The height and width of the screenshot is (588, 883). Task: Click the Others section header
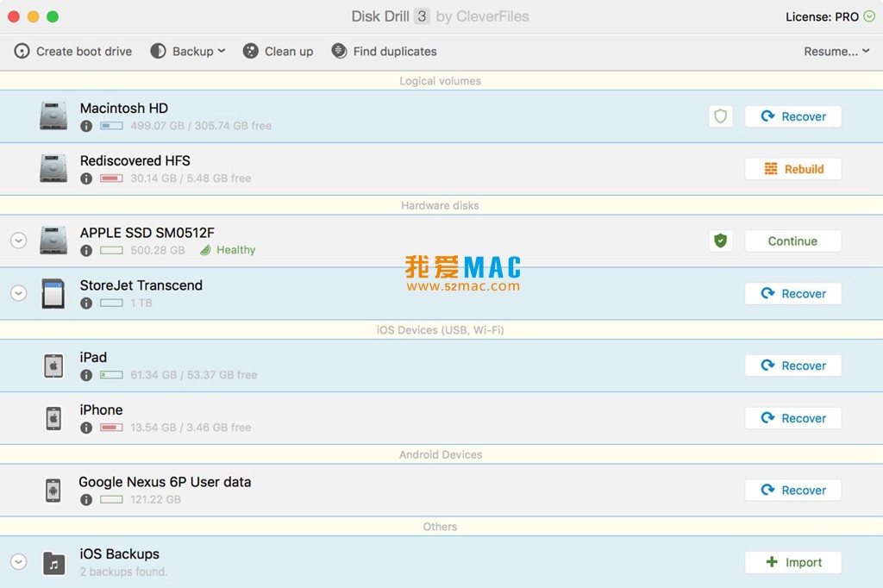tap(441, 527)
